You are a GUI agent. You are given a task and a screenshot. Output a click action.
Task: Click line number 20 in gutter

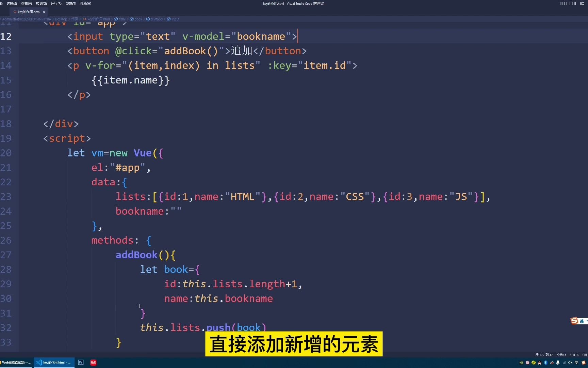tap(6, 153)
